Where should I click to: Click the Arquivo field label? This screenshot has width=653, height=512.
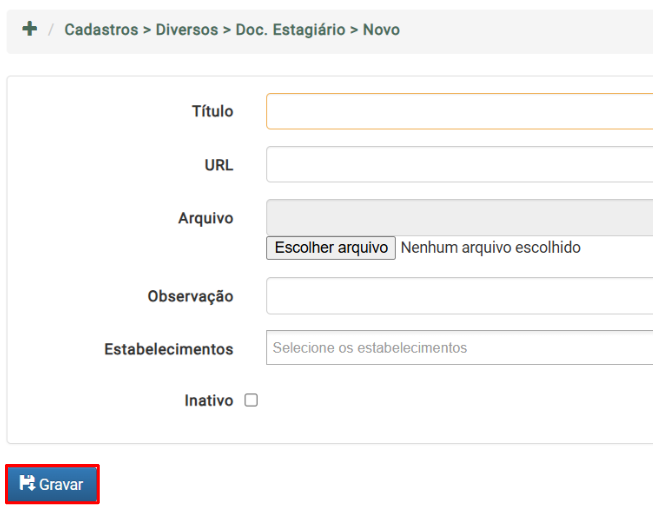point(206,218)
